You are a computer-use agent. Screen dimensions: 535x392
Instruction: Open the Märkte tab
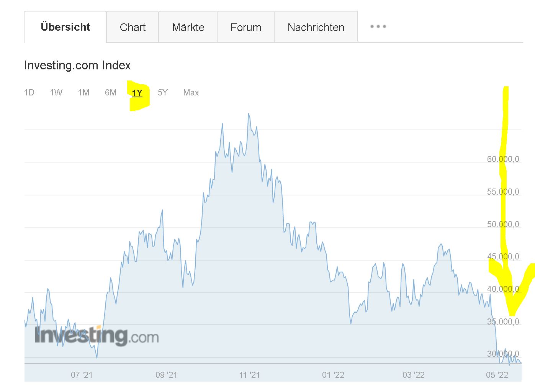coord(188,27)
